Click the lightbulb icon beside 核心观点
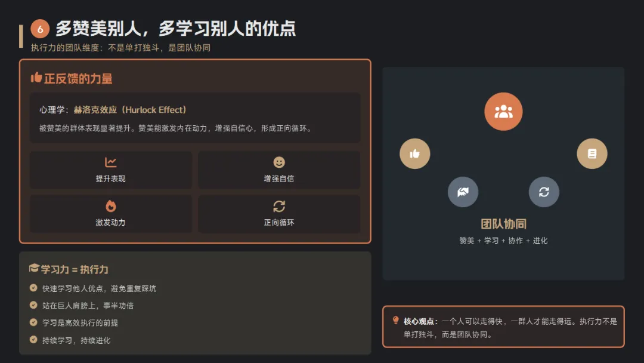Image resolution: width=644 pixels, height=363 pixels. (x=395, y=320)
